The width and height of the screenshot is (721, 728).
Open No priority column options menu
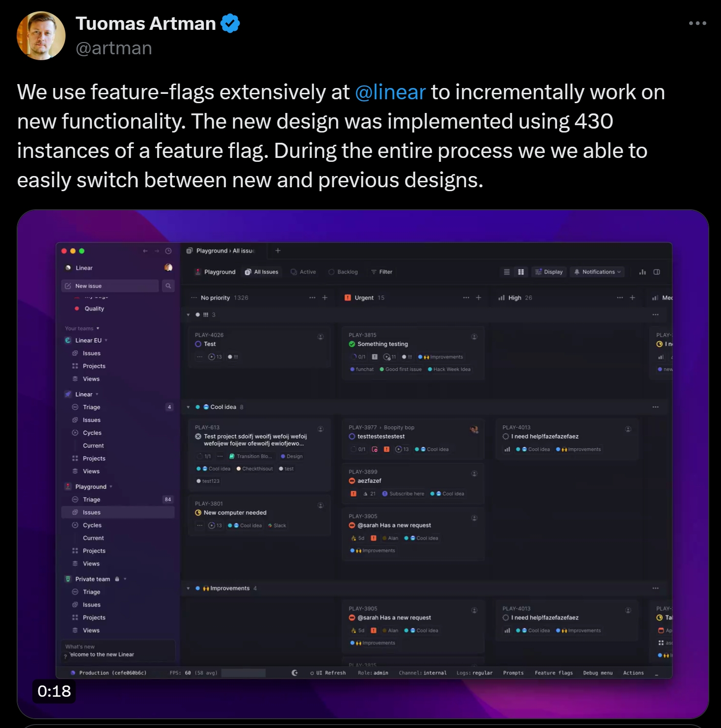point(312,298)
